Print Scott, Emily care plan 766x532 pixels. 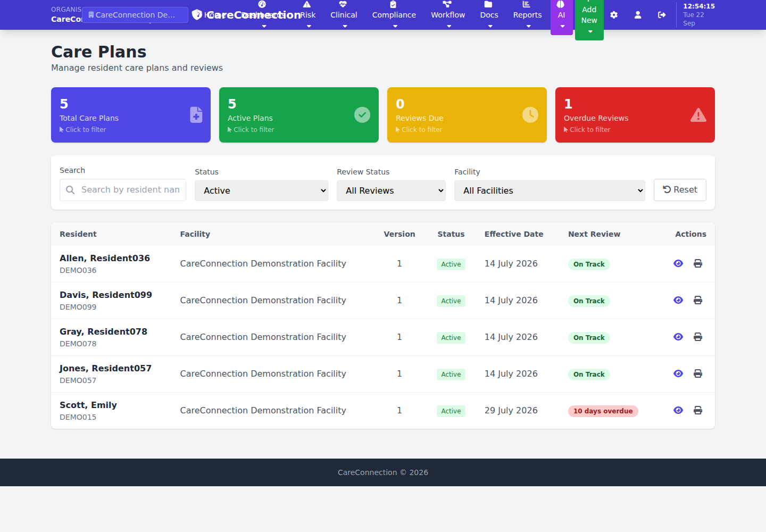point(698,410)
